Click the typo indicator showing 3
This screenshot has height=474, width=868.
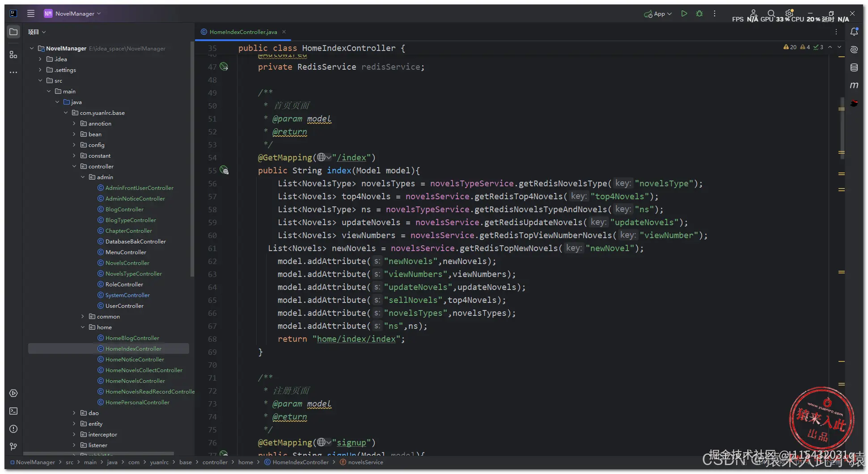pos(818,47)
